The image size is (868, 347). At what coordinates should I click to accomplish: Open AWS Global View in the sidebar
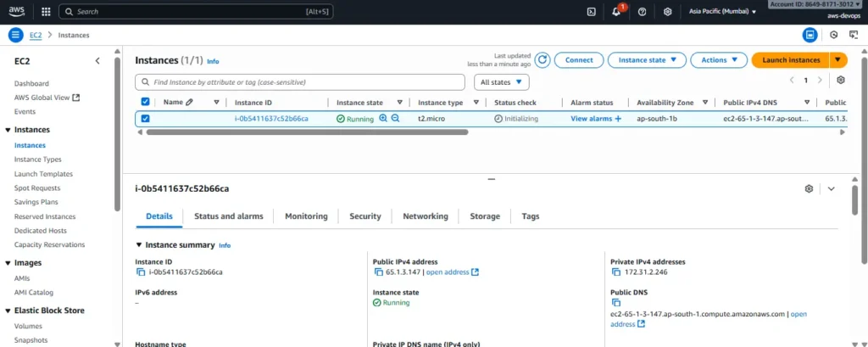click(47, 98)
